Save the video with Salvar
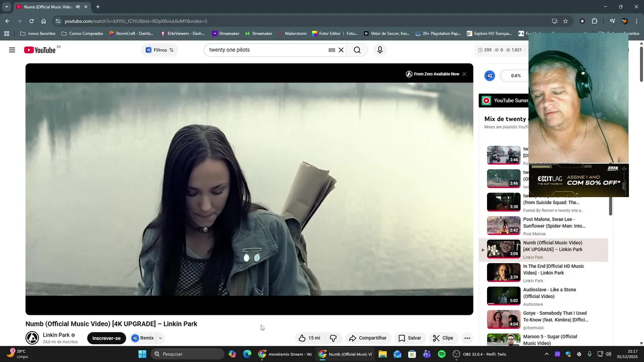The width and height of the screenshot is (644, 362). tap(410, 338)
